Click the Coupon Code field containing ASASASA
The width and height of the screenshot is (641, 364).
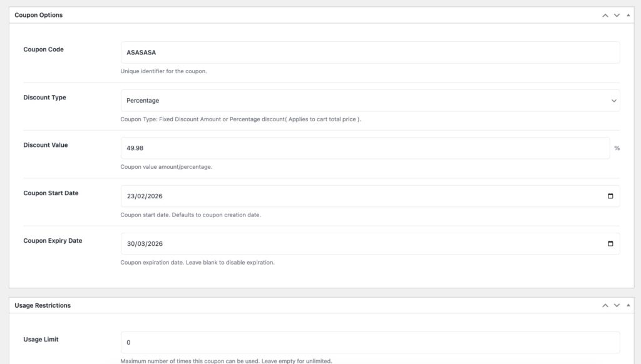369,53
